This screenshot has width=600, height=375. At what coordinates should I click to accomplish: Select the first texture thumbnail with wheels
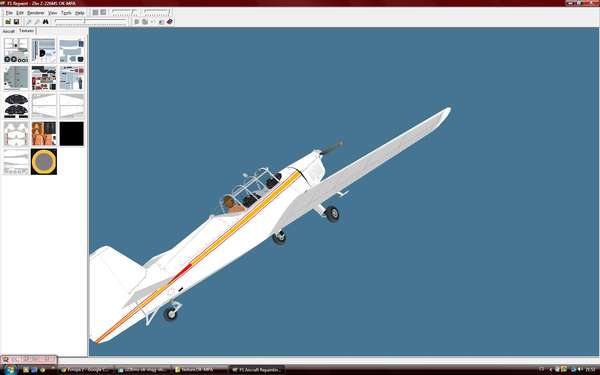coord(16,51)
